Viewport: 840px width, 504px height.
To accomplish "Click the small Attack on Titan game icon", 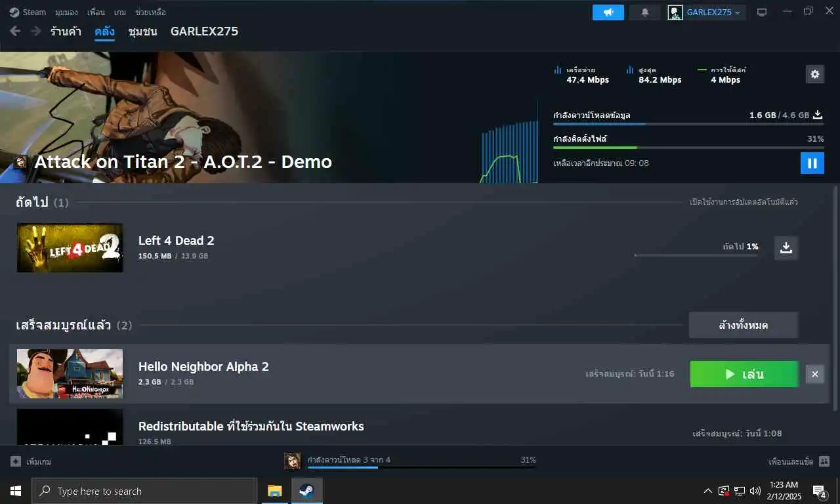I will 22,161.
